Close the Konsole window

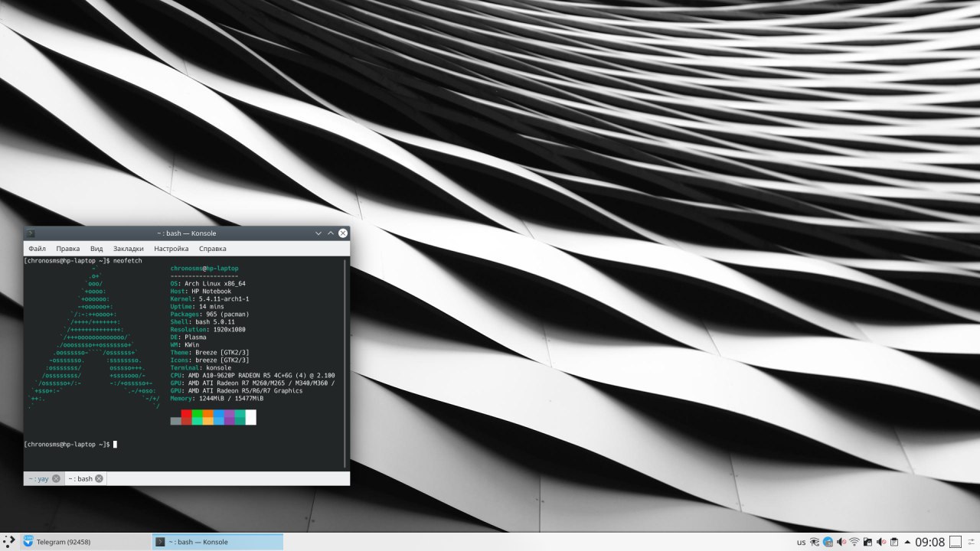(343, 233)
